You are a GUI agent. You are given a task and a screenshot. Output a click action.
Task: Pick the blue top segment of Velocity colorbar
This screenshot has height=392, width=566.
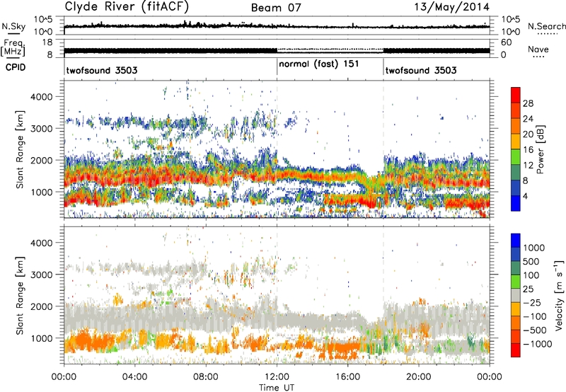tap(516, 241)
